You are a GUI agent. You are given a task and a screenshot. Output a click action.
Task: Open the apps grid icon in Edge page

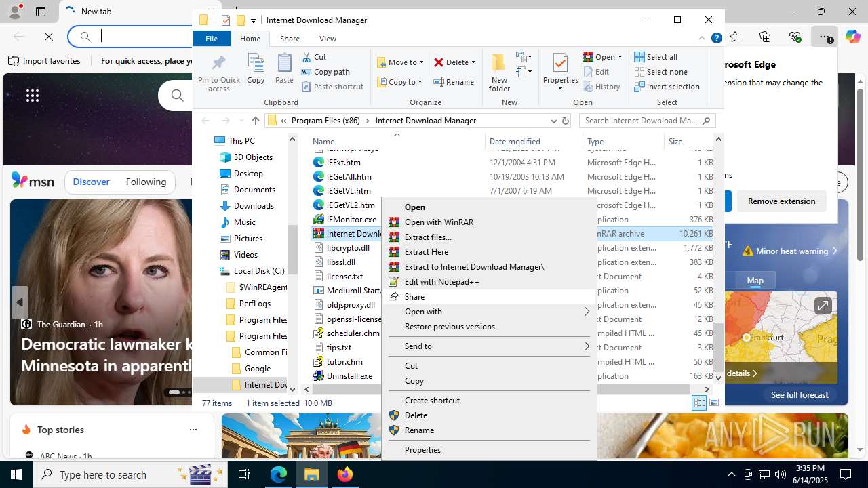click(x=33, y=96)
